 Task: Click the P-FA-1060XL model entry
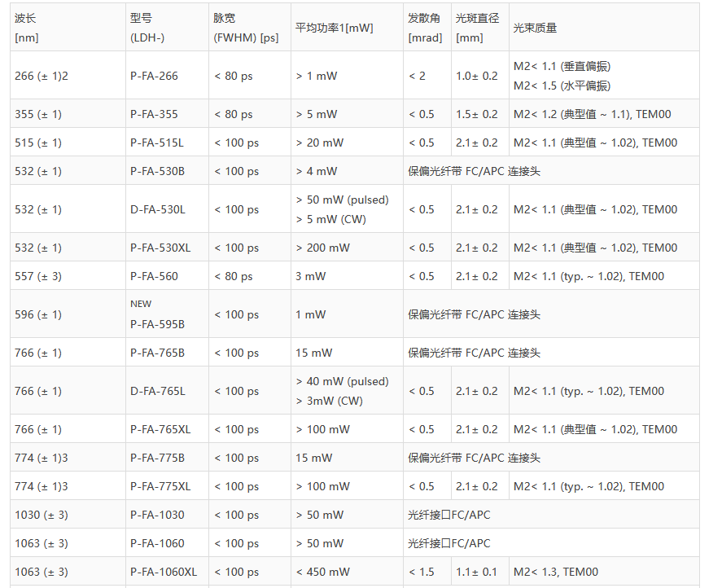coord(164,572)
